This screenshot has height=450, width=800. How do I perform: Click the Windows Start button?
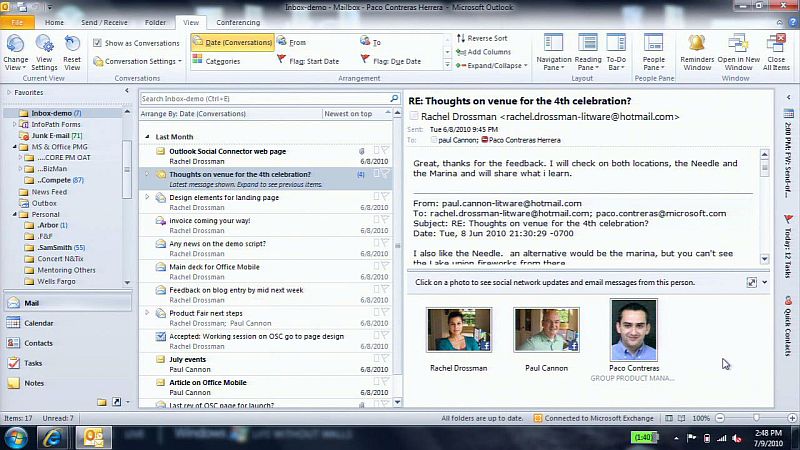[16, 438]
